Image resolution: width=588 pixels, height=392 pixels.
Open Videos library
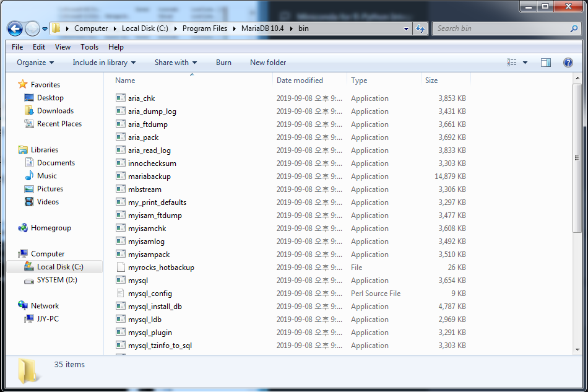click(48, 202)
